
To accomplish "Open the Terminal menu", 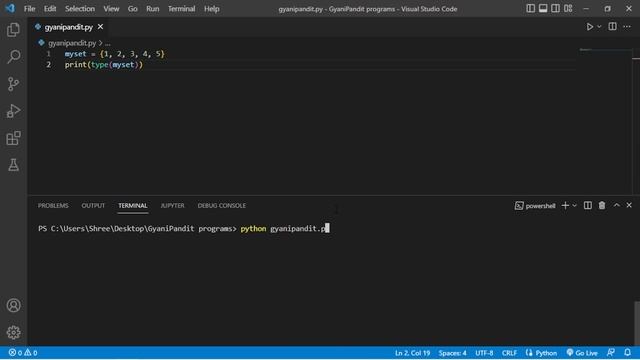I will tap(181, 9).
